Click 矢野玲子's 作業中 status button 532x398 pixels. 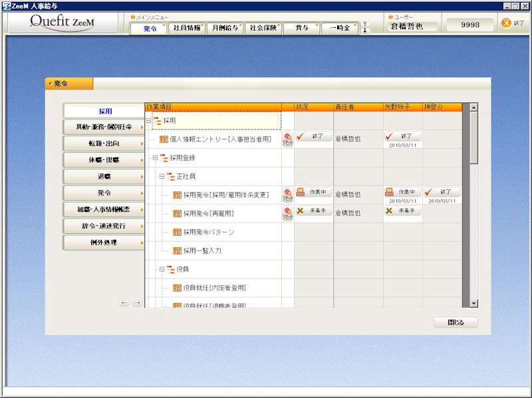point(403,192)
